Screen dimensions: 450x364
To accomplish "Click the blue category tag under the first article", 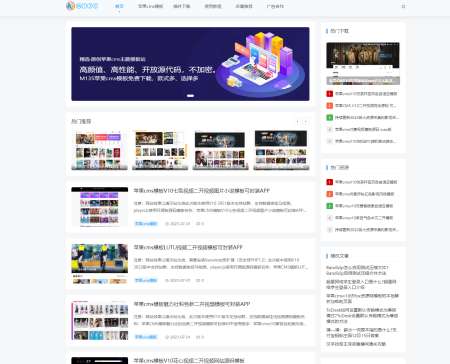I will [x=146, y=224].
